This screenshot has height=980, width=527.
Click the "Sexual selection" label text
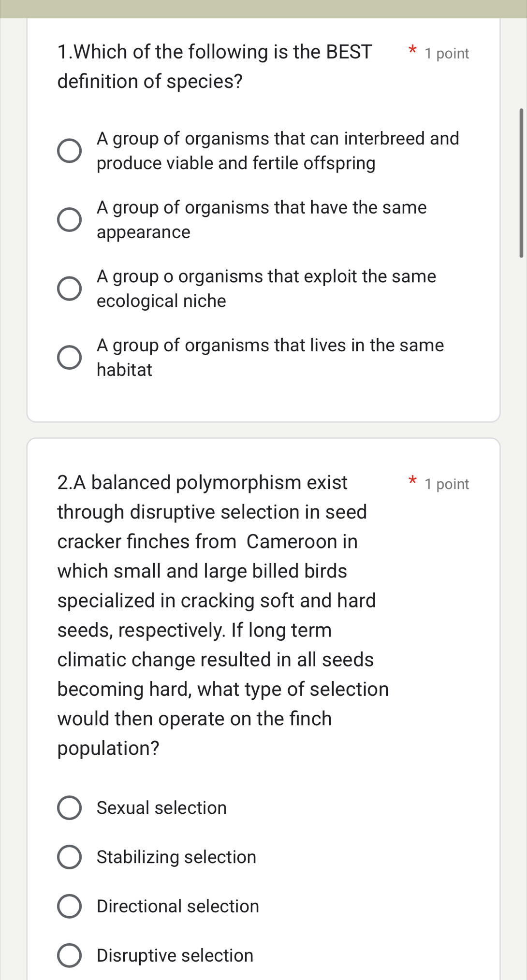(x=161, y=807)
